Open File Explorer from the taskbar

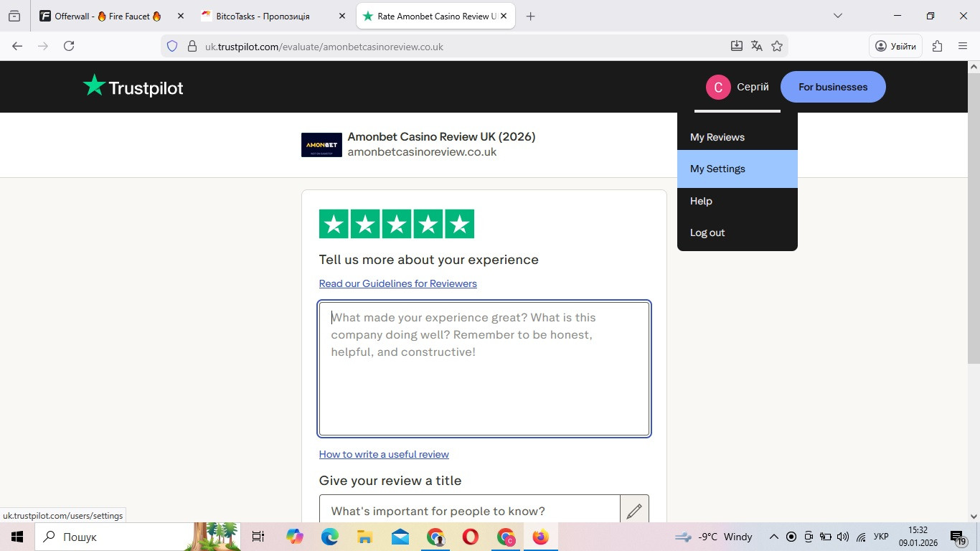364,537
